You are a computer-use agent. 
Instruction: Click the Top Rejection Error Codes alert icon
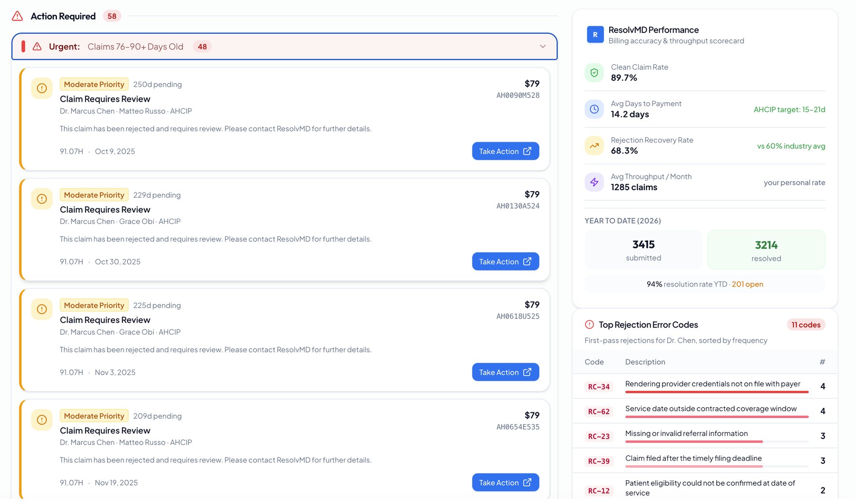click(590, 325)
